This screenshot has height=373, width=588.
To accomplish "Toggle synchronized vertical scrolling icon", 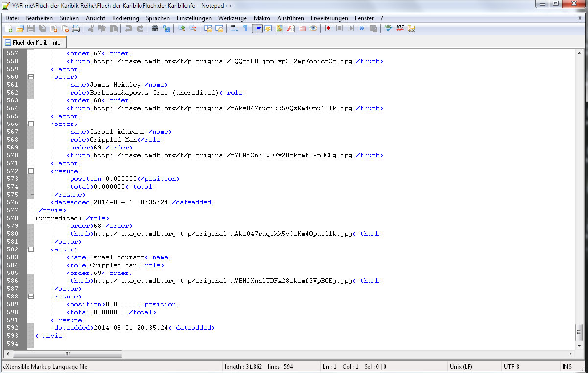I will point(208,29).
